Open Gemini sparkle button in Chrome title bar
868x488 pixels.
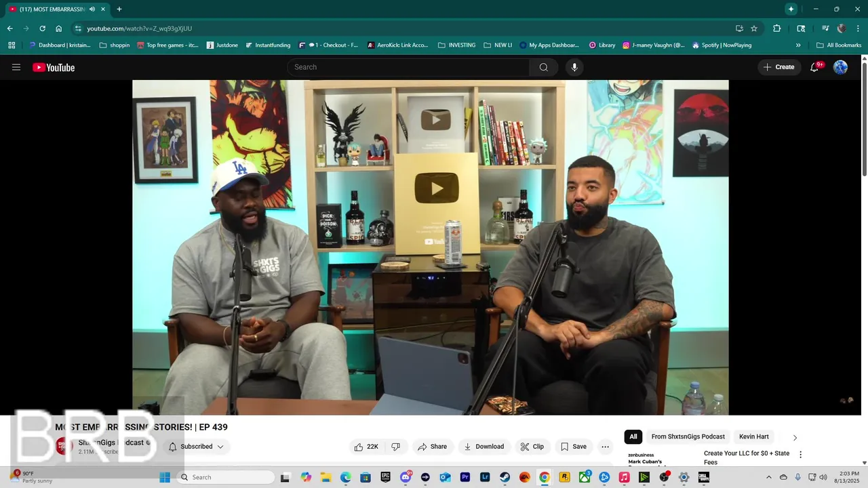click(x=791, y=9)
